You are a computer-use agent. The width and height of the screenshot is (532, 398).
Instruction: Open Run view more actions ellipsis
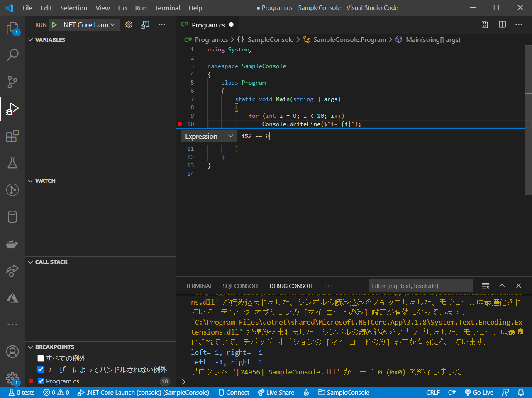click(x=162, y=25)
